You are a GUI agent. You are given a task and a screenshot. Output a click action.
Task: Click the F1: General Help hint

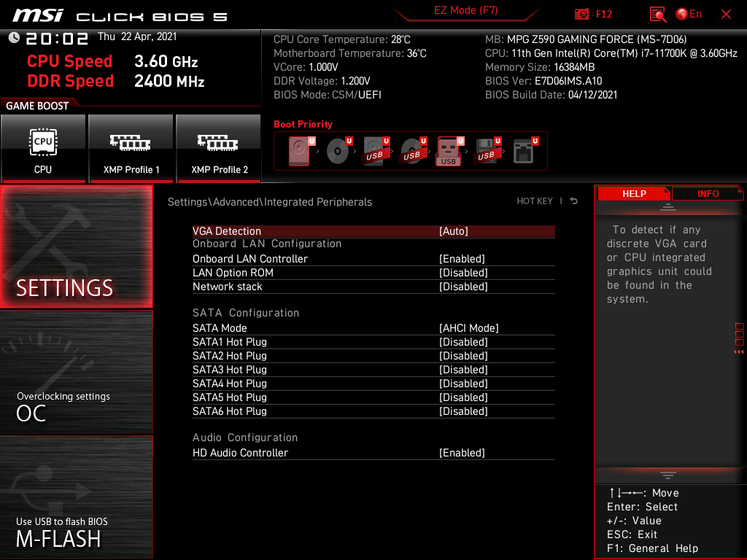pyautogui.click(x=652, y=548)
